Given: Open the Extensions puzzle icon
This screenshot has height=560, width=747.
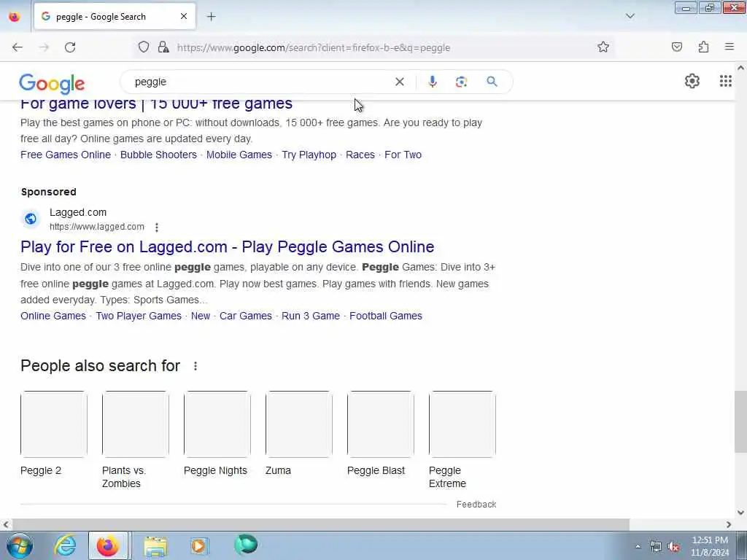Looking at the screenshot, I should 703,47.
